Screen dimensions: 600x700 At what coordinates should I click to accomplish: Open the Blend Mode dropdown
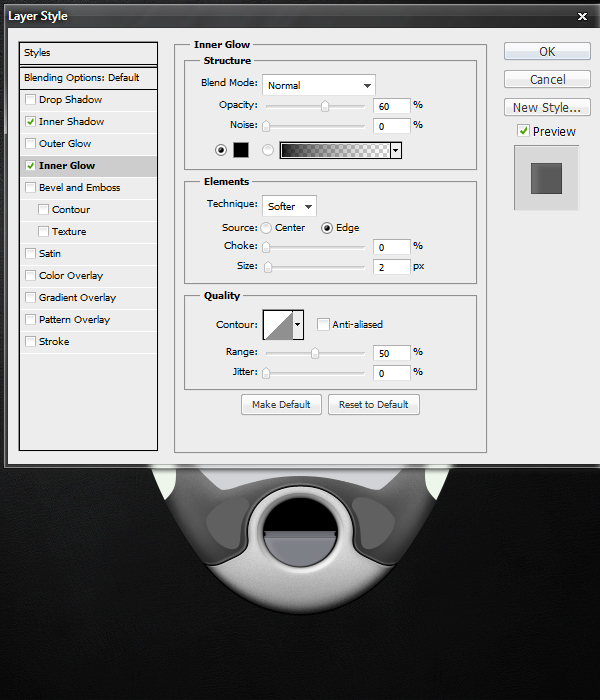[x=319, y=85]
